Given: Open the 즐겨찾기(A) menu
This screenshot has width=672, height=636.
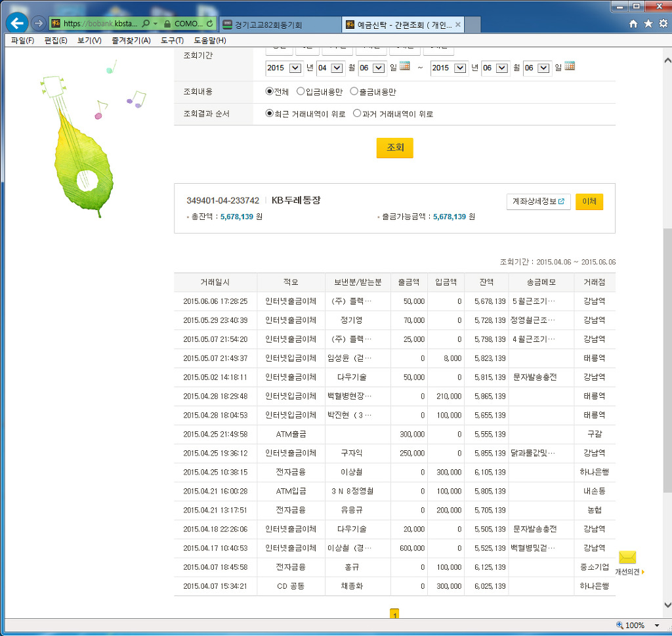Looking at the screenshot, I should 131,41.
